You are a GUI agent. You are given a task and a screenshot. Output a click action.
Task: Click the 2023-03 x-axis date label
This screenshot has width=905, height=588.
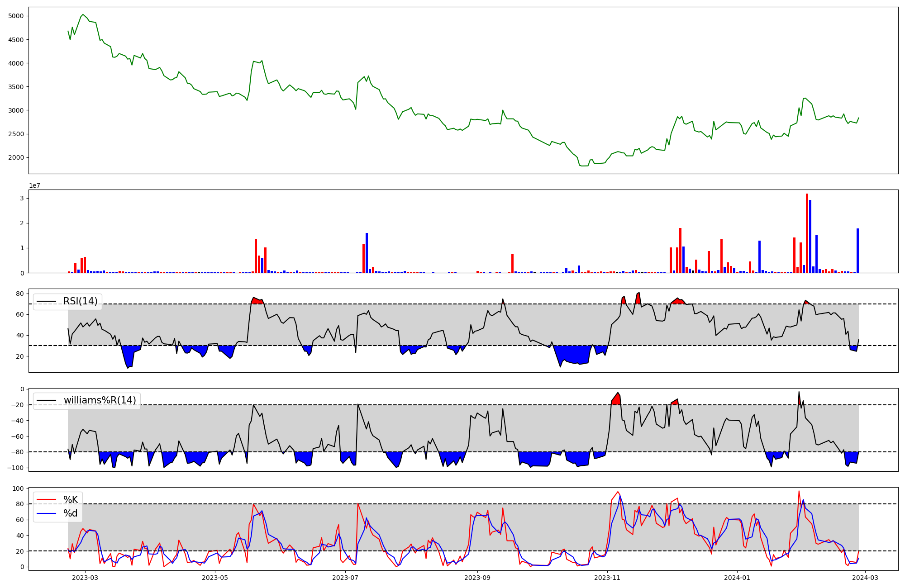[x=85, y=578]
